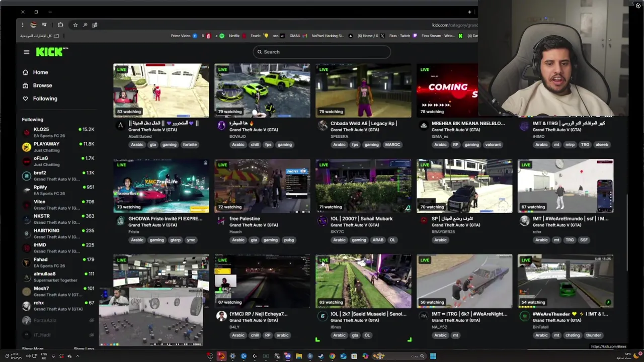Click the SSF tag under rchx stream

coord(584,240)
